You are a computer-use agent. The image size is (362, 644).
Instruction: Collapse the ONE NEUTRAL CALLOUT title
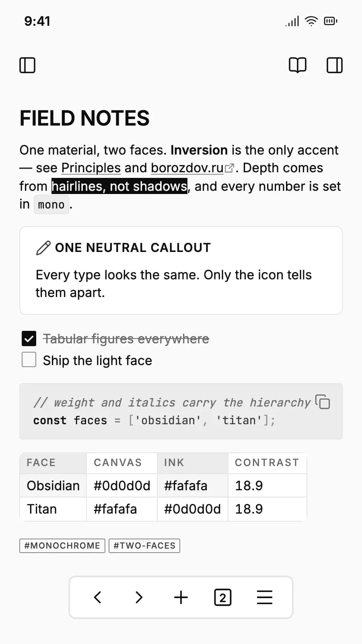pos(133,248)
